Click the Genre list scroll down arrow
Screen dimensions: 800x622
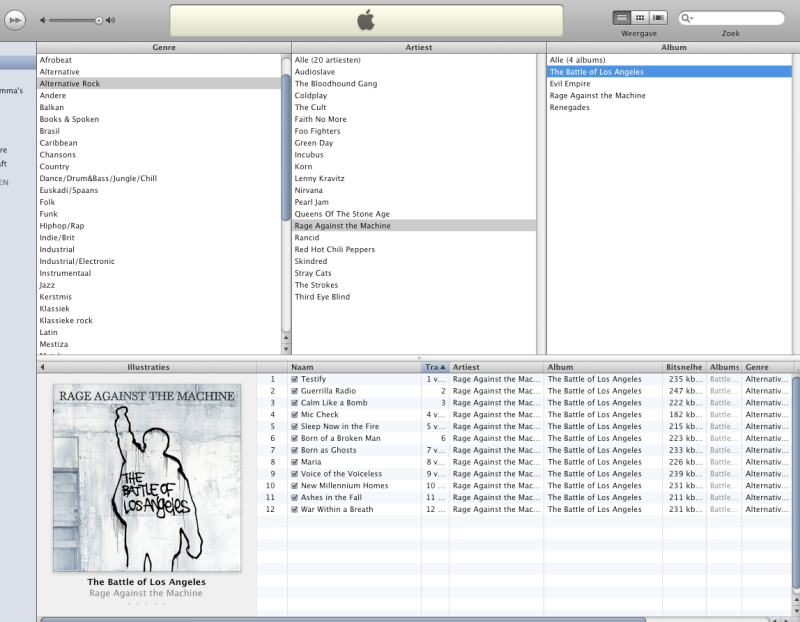286,350
